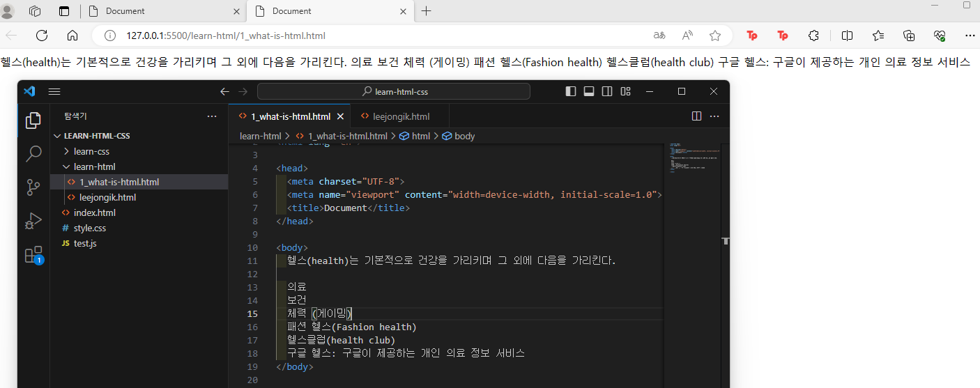Switch to the first Document browser tab

[x=162, y=11]
